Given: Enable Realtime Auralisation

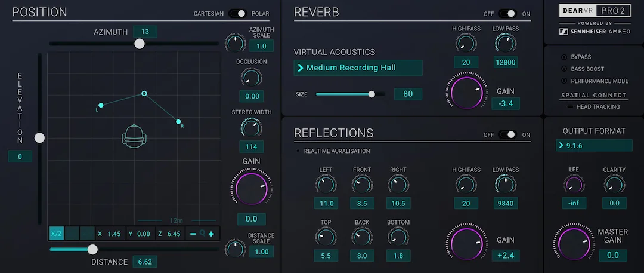Looking at the screenshot, I should click(298, 151).
